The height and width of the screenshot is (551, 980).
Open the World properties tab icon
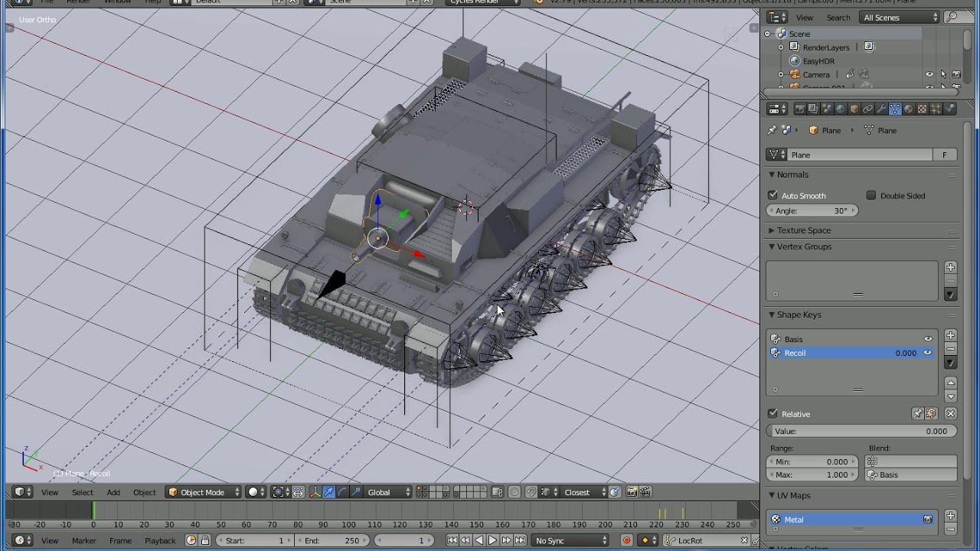pyautogui.click(x=841, y=109)
